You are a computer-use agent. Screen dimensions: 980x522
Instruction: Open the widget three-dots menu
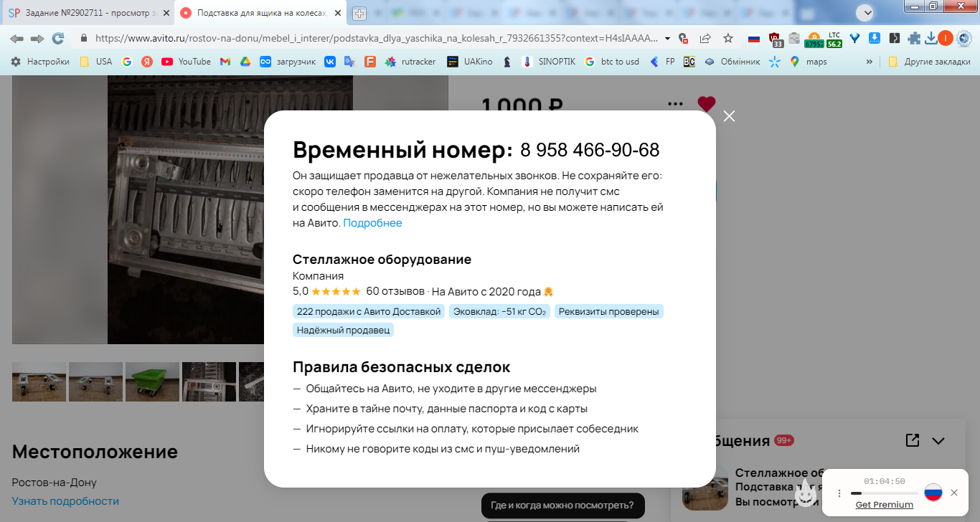point(839,493)
